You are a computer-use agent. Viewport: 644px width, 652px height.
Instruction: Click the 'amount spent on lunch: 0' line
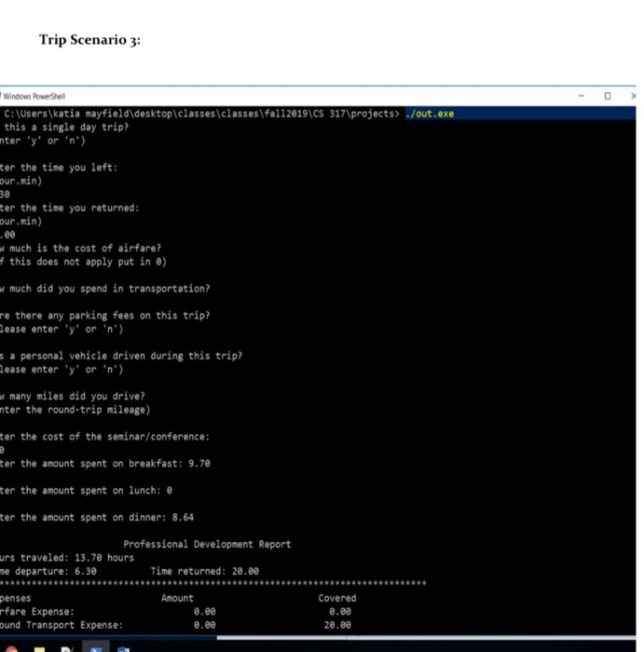[x=107, y=491]
